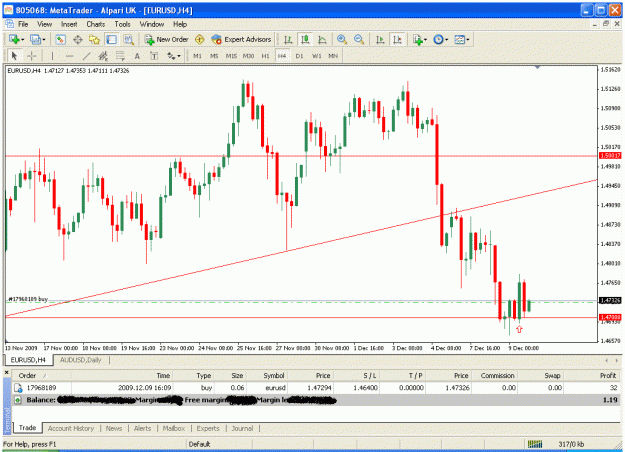Open the View menu

tap(45, 24)
